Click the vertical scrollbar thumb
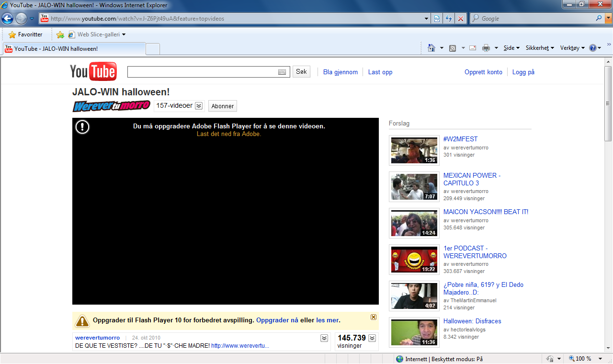This screenshot has width=613, height=364. click(x=608, y=103)
